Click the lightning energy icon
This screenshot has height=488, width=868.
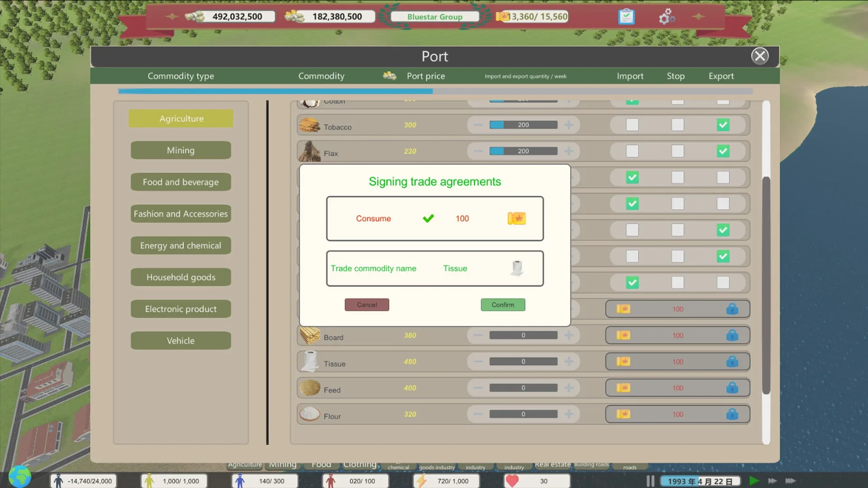(421, 481)
